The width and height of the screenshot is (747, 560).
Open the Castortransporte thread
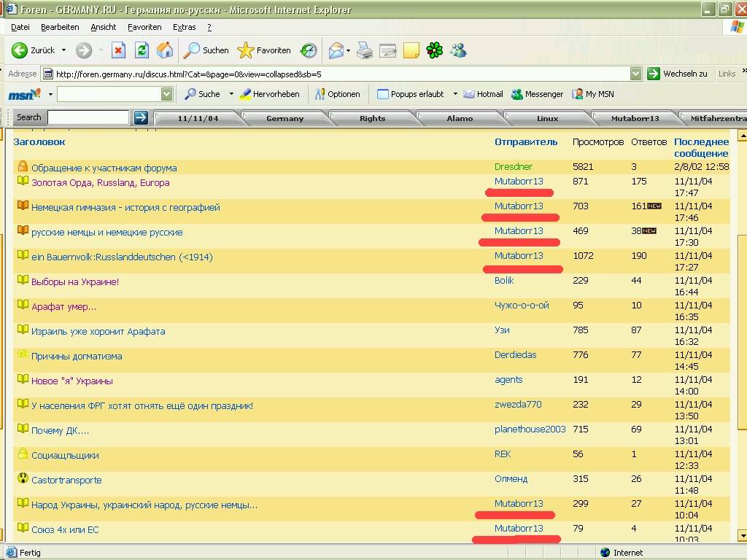66,481
